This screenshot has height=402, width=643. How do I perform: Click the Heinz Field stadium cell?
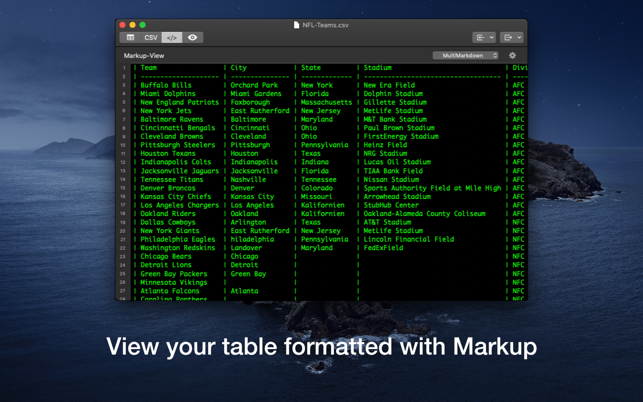pyautogui.click(x=385, y=145)
